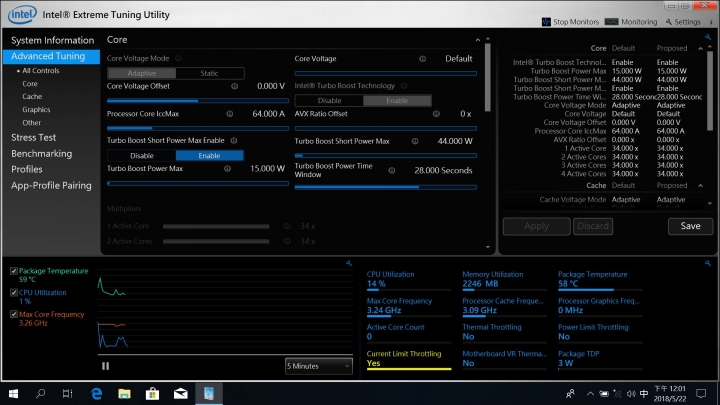This screenshot has height=405, width=720.
Task: Select Other under Advanced Tuning
Action: click(x=31, y=123)
